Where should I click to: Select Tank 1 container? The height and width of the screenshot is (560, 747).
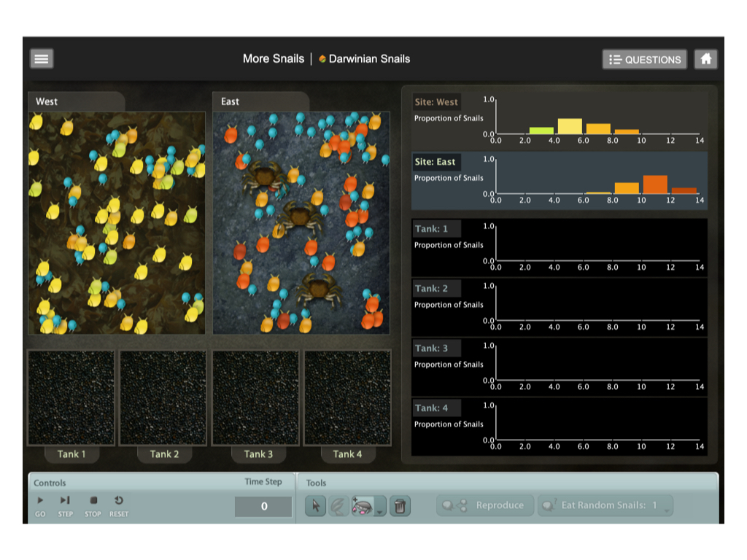click(x=71, y=397)
